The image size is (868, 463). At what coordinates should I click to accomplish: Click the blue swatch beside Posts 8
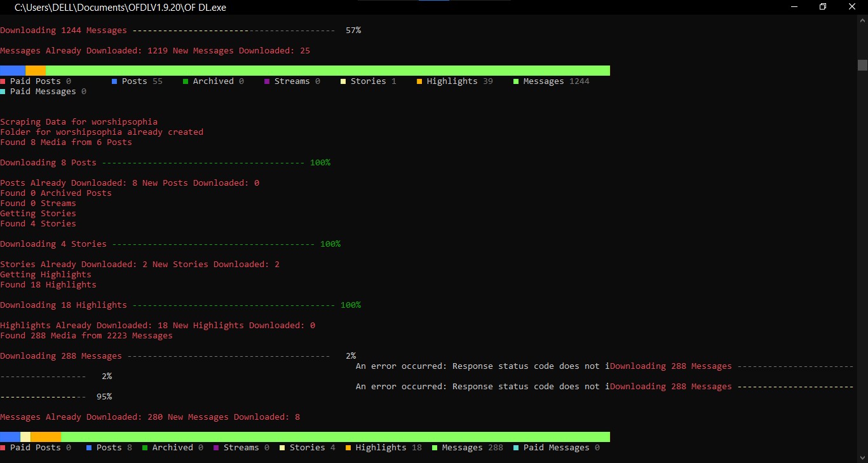click(89, 448)
